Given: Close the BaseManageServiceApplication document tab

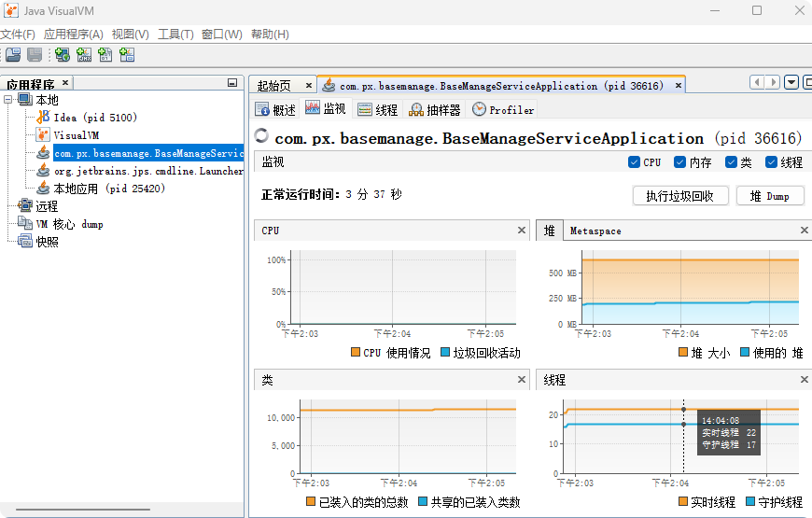Looking at the screenshot, I should tap(679, 85).
